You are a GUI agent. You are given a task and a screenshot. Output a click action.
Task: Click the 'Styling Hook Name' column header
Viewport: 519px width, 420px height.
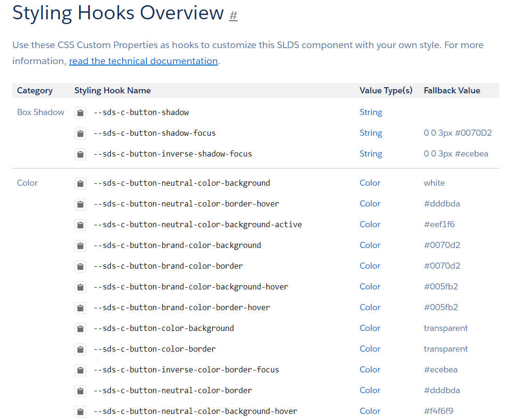point(113,91)
